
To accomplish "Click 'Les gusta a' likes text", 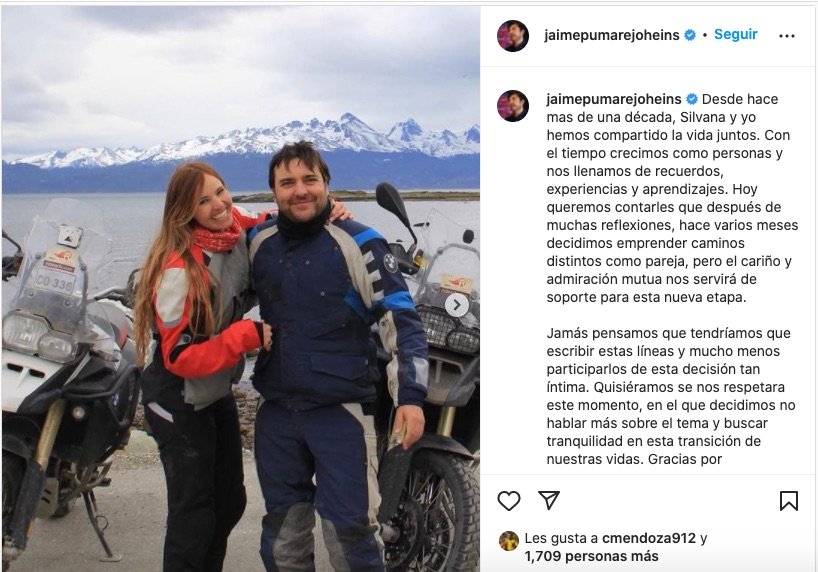I will [x=561, y=538].
